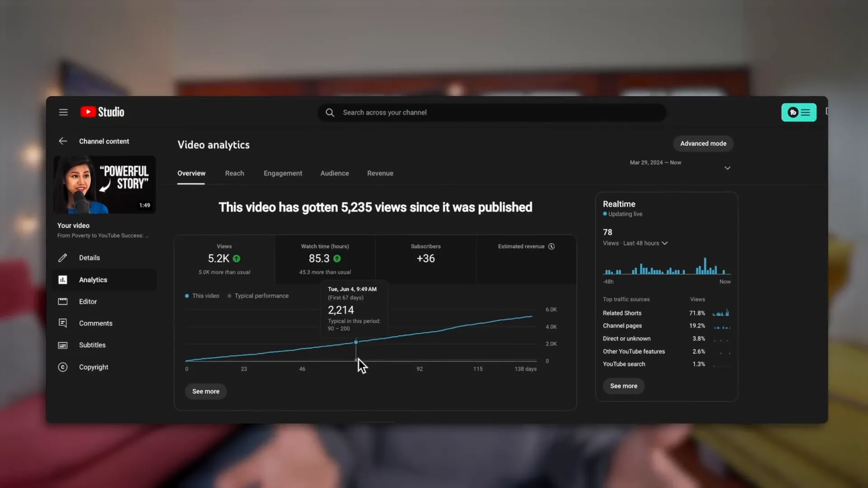Image resolution: width=868 pixels, height=488 pixels.
Task: Select the Details pencil icon
Action: 62,258
